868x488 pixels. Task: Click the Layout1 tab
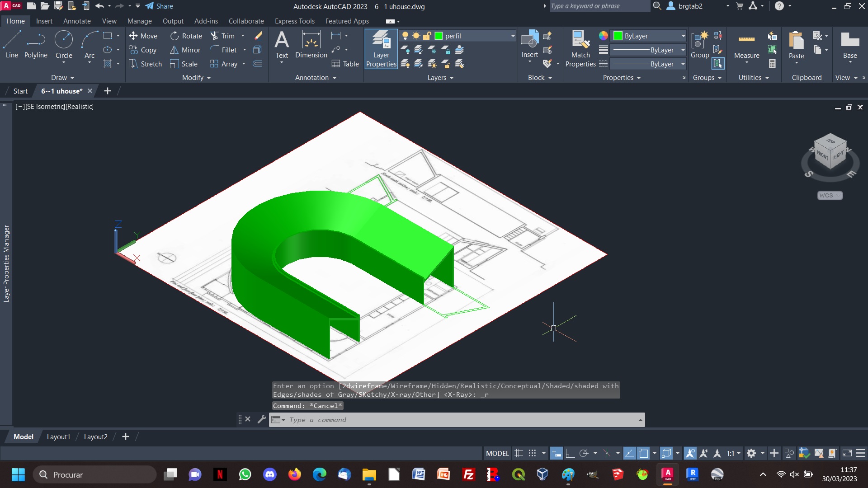coord(58,437)
